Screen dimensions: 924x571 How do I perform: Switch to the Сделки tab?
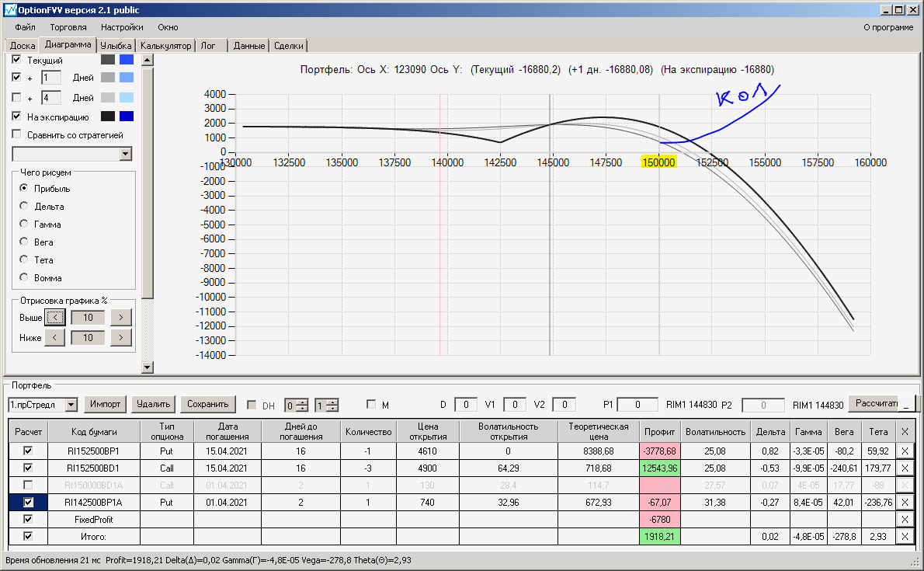(289, 46)
